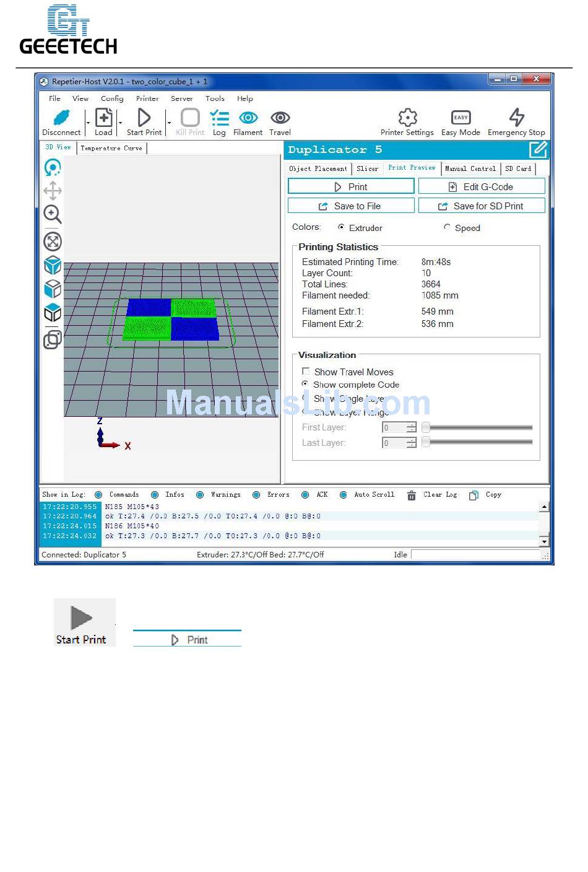Toggle Infos in log filter
This screenshot has width=588, height=872.
coord(155,495)
